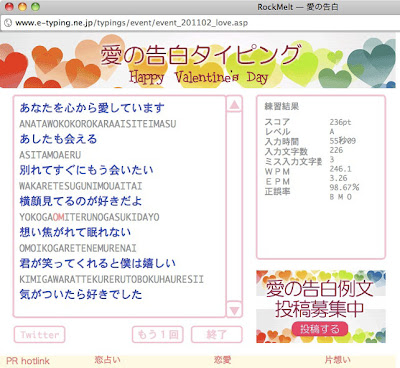This screenshot has width=400, height=368.
Task: Select the phrase あしたも会える
Action: pos(58,139)
